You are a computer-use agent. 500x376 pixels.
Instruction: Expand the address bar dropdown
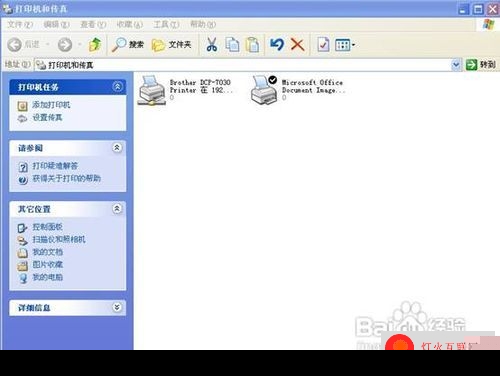[x=456, y=65]
